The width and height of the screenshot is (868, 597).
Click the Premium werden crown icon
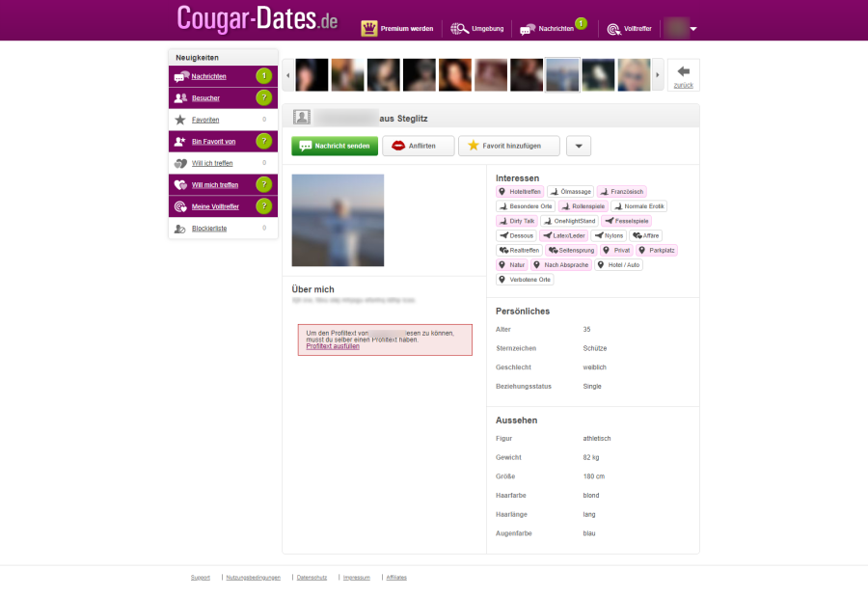[368, 28]
